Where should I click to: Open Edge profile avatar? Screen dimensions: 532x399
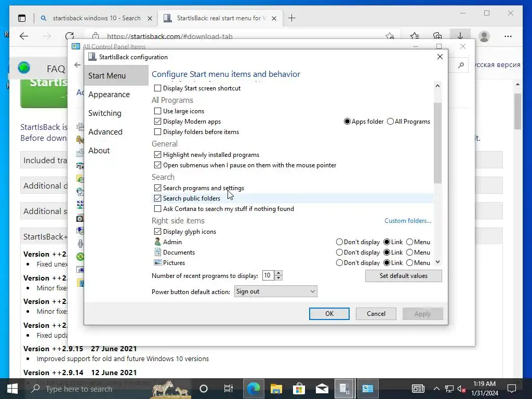(484, 36)
